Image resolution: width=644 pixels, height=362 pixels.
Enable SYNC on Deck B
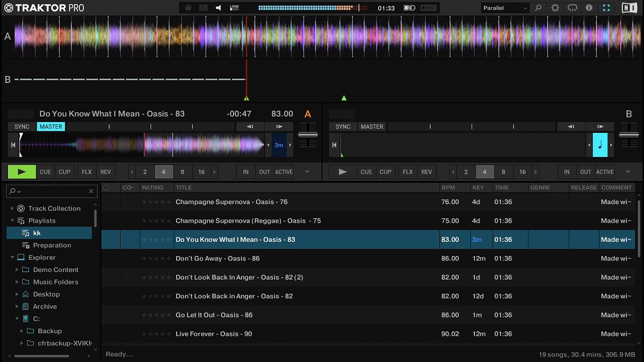(343, 127)
